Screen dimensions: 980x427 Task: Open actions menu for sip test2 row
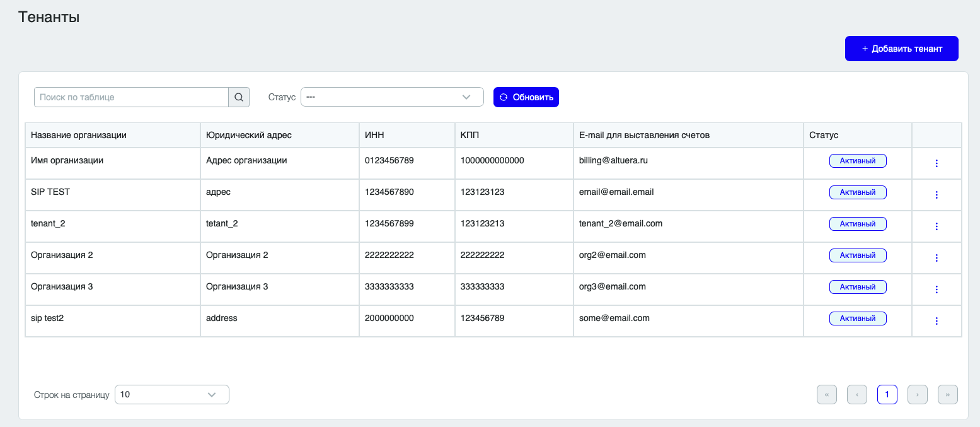[x=937, y=321]
